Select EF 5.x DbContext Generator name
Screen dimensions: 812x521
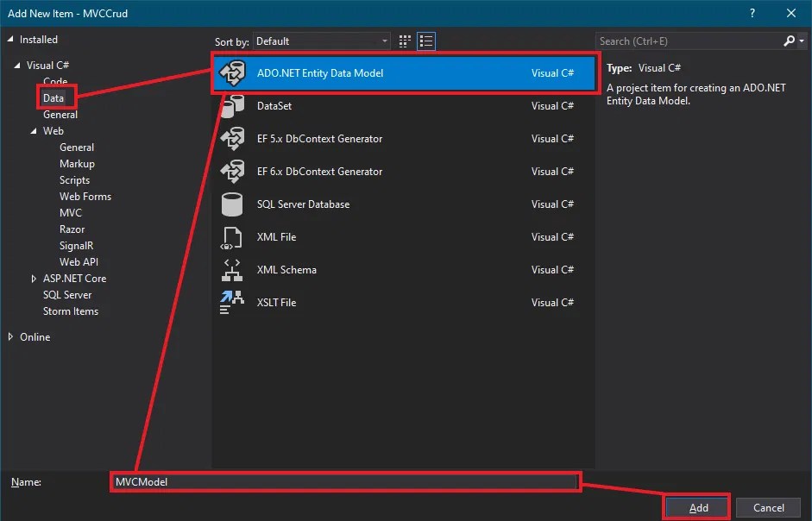tap(319, 139)
